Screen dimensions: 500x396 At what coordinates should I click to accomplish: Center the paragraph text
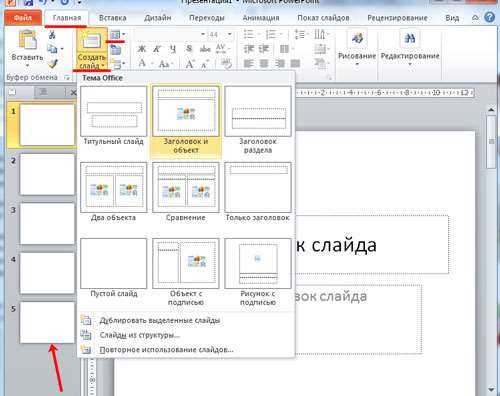[264, 63]
